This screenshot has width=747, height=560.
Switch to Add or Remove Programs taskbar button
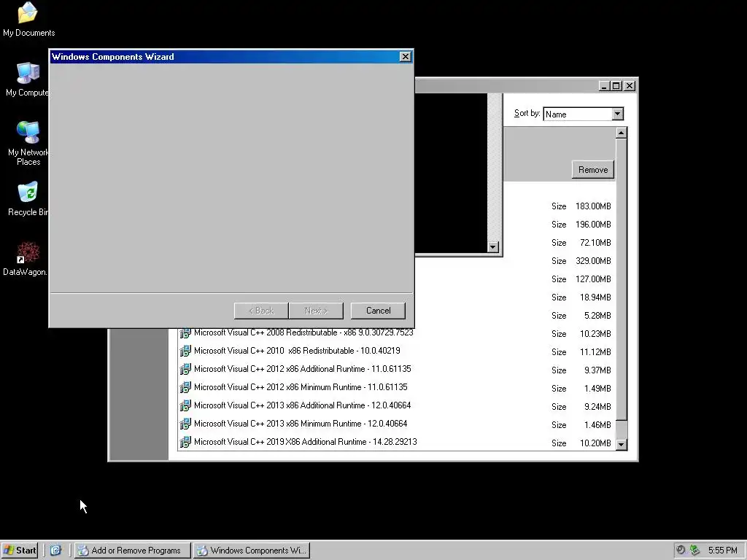point(133,551)
